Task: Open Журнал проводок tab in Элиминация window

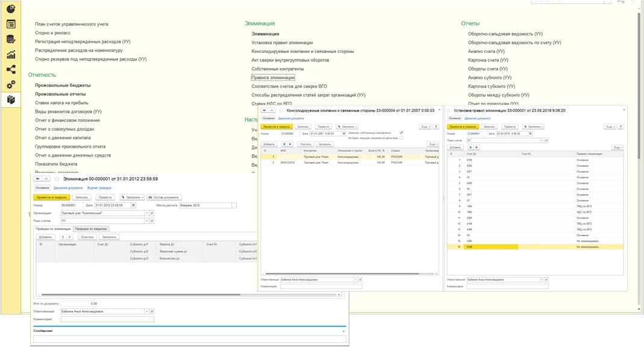Action: [99, 188]
